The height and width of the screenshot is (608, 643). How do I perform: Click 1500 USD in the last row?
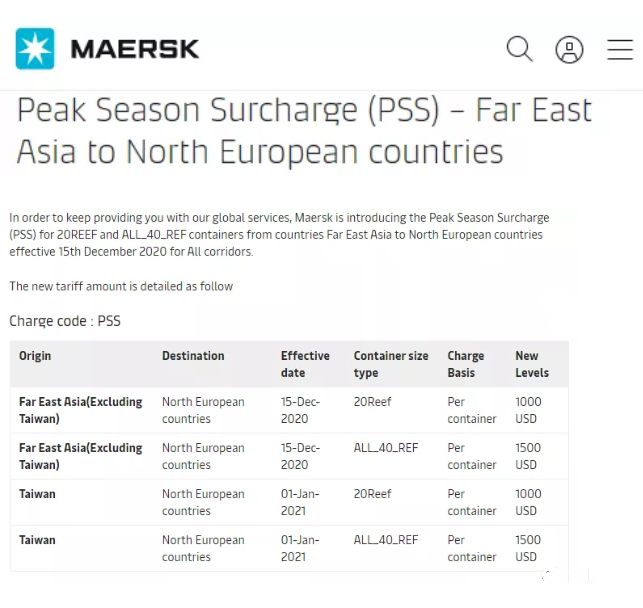tap(527, 548)
